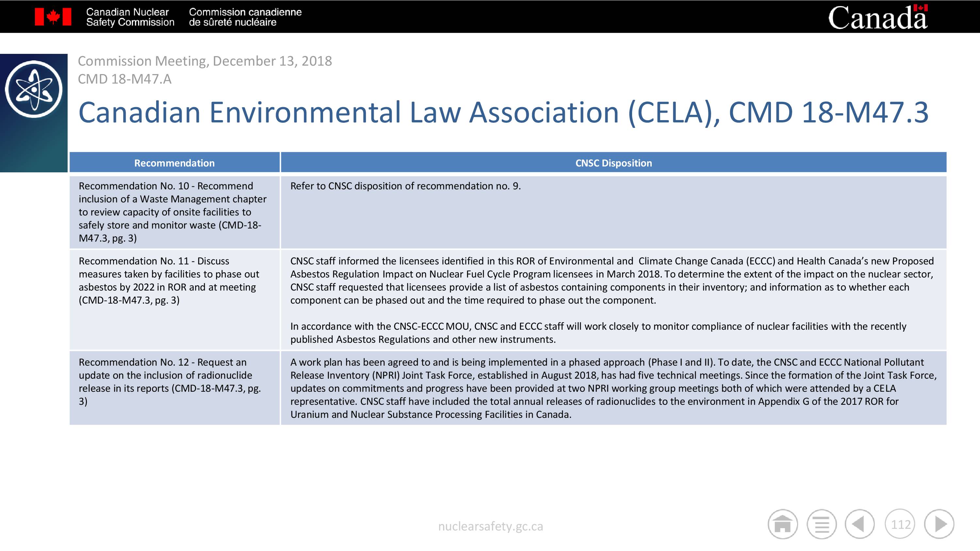
Task: Click the Canada wordmark
Action: pos(878,17)
